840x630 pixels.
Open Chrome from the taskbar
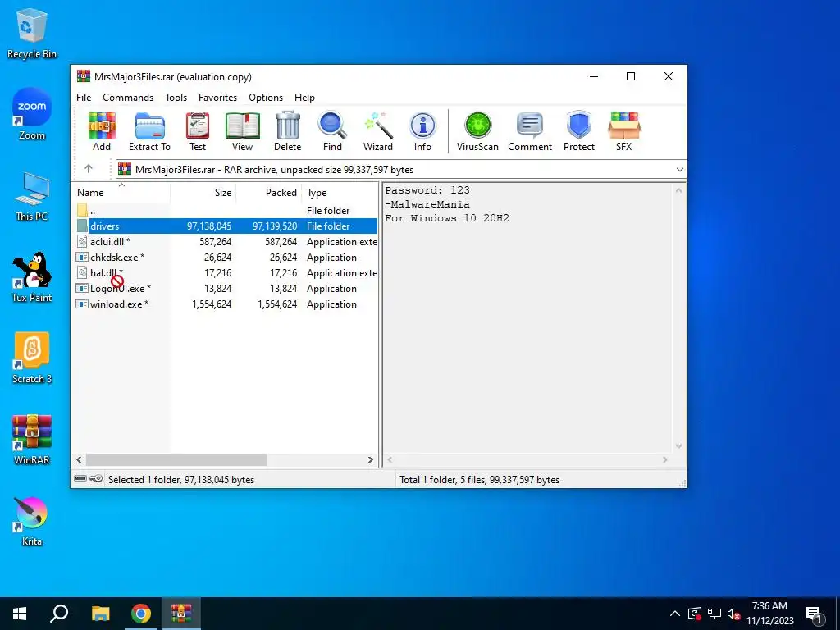point(141,614)
